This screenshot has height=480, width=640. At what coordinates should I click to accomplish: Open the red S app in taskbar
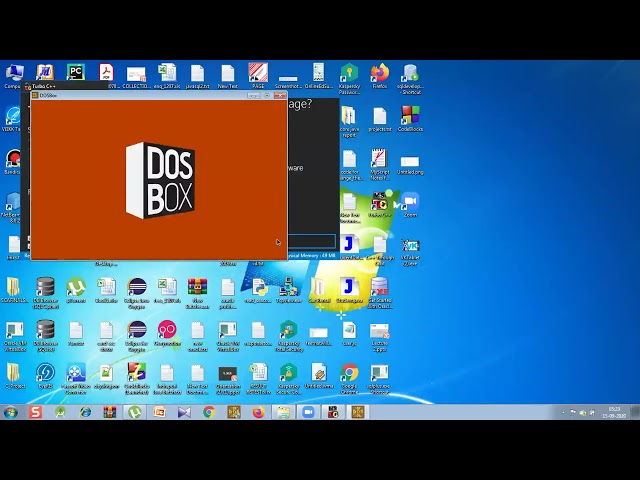point(36,412)
